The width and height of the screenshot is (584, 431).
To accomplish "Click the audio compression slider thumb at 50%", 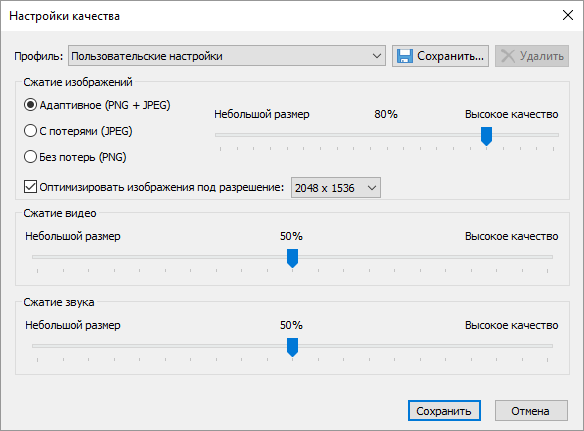I will (292, 347).
